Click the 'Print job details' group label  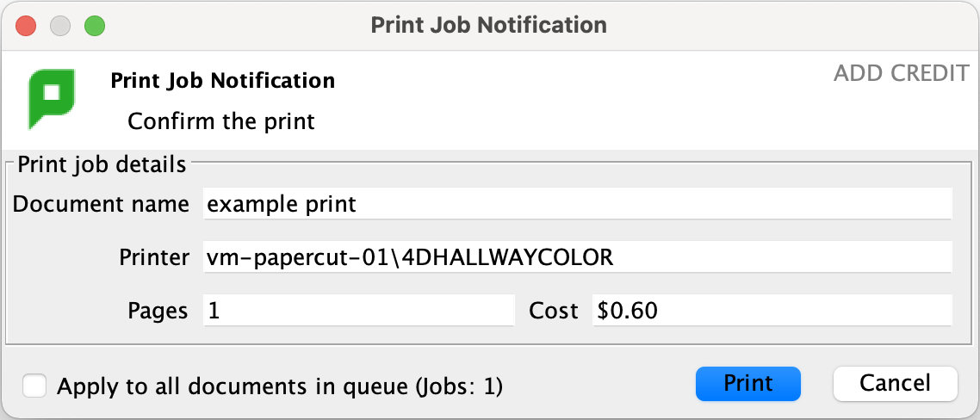(102, 164)
